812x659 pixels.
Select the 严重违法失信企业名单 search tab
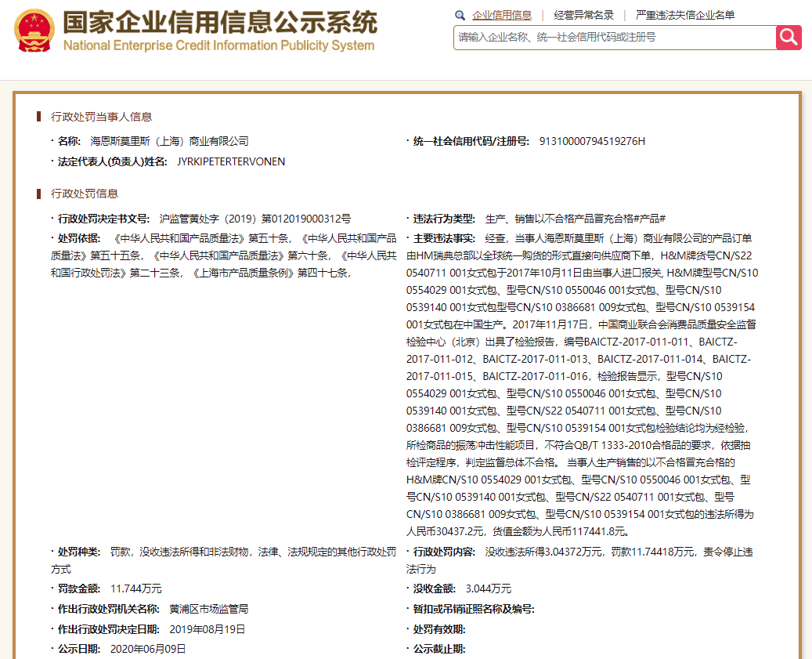(x=685, y=15)
